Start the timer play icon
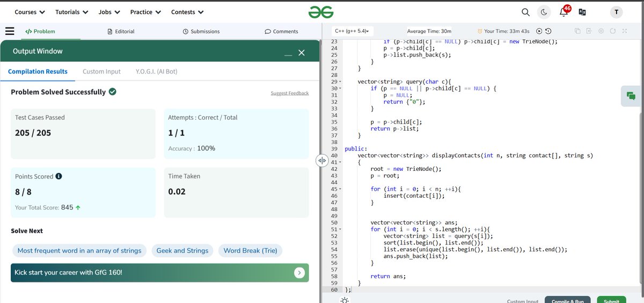The image size is (644, 303). click(x=539, y=31)
